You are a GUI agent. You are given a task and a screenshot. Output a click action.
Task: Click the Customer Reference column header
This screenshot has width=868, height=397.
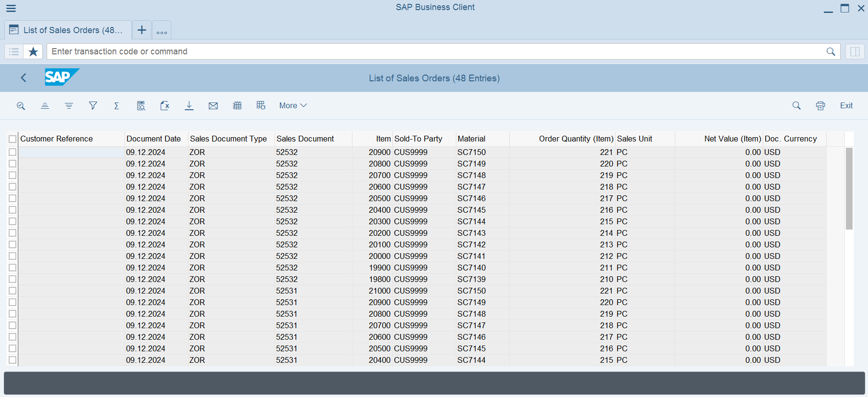click(x=71, y=139)
